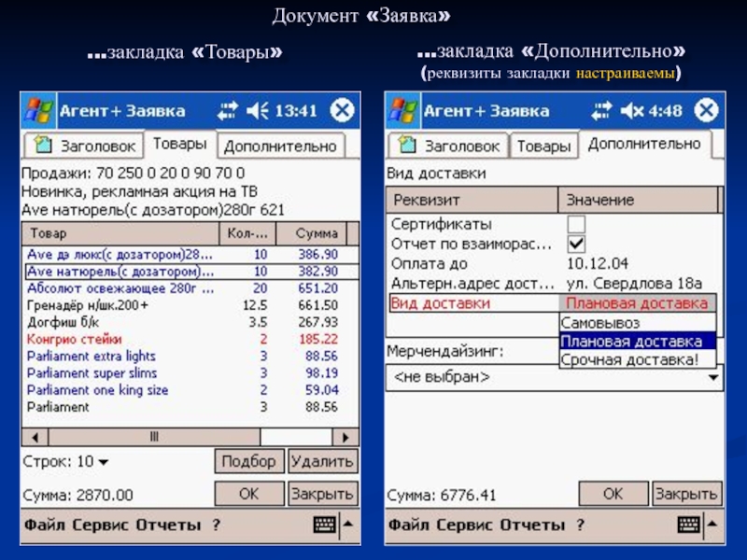The width and height of the screenshot is (747, 560).
Task: Click Закрыть in left window
Action: point(322,494)
